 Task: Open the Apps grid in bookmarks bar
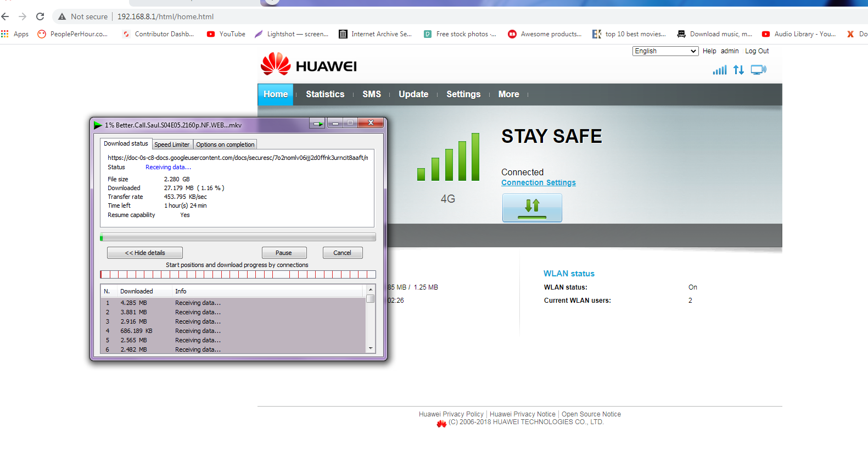tap(15, 34)
